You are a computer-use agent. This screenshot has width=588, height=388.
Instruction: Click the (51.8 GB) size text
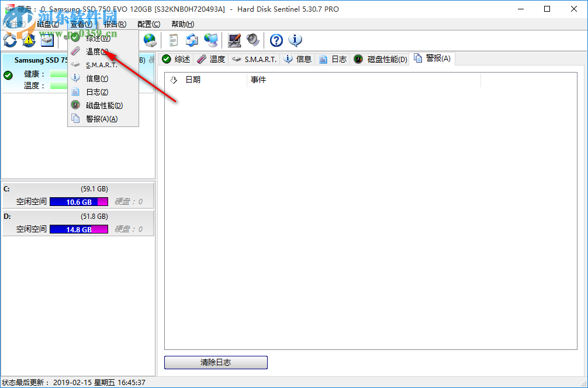[x=94, y=217]
